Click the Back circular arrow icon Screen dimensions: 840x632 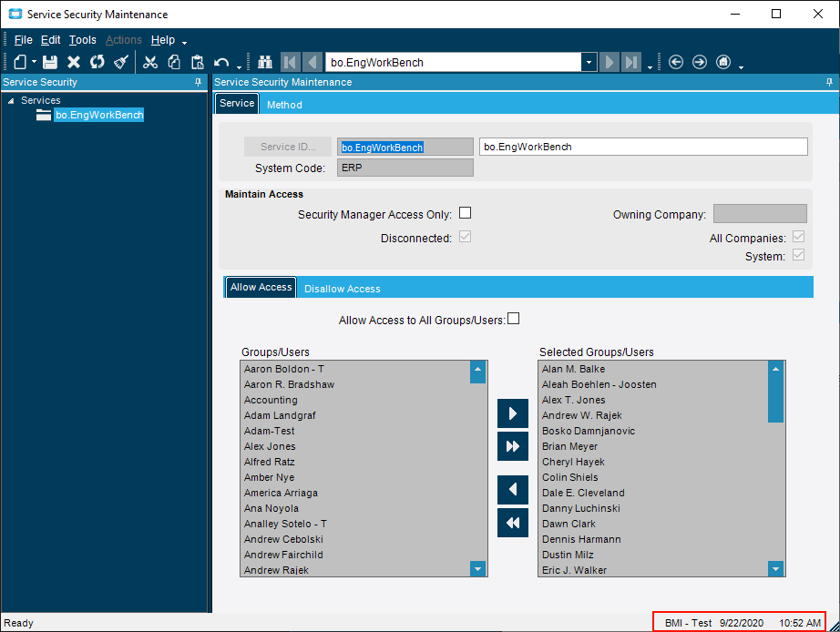coord(676,62)
